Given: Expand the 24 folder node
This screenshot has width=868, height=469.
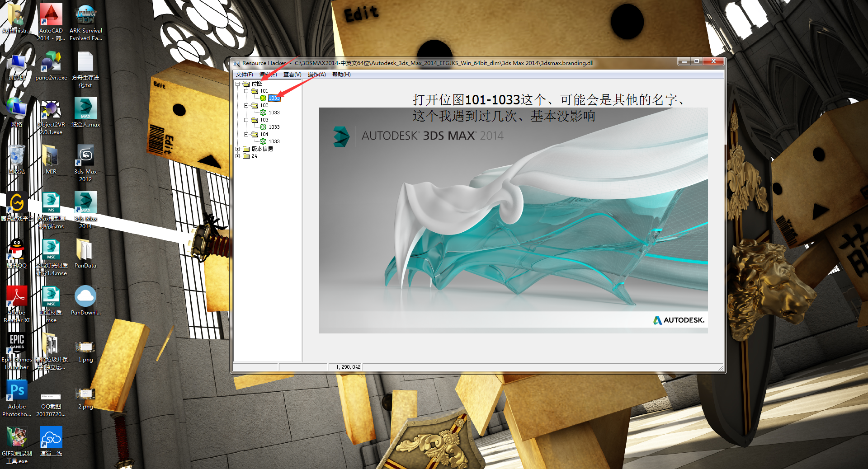Looking at the screenshot, I should coord(237,156).
